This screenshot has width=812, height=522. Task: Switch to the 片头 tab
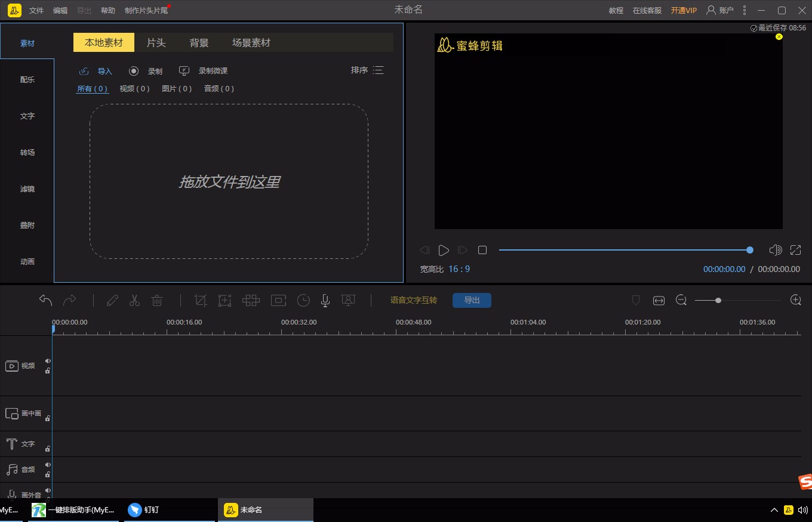(x=156, y=43)
